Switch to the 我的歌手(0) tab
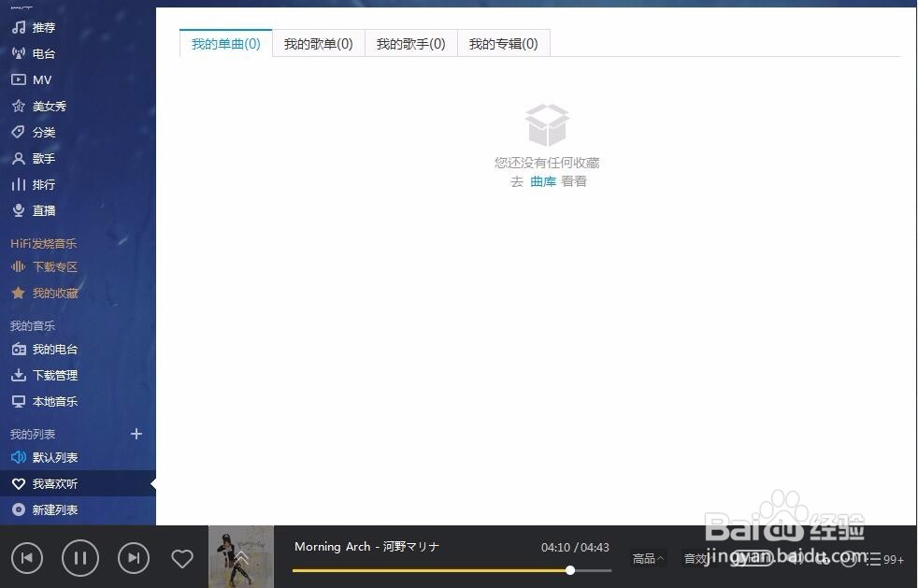Image resolution: width=918 pixels, height=588 pixels. click(411, 44)
